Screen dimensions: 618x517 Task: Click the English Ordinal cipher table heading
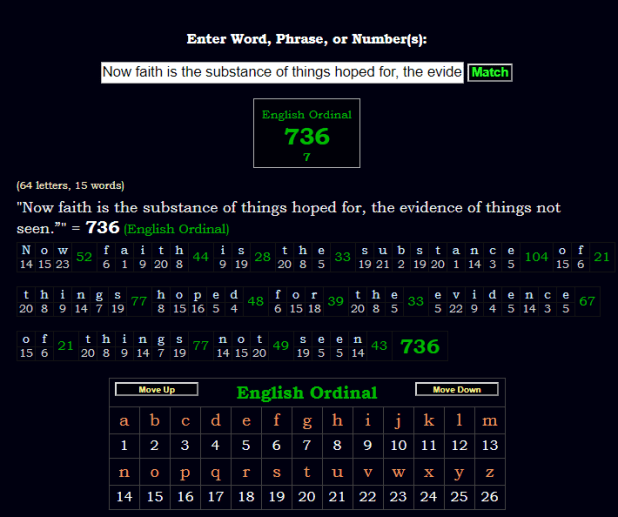pyautogui.click(x=306, y=393)
